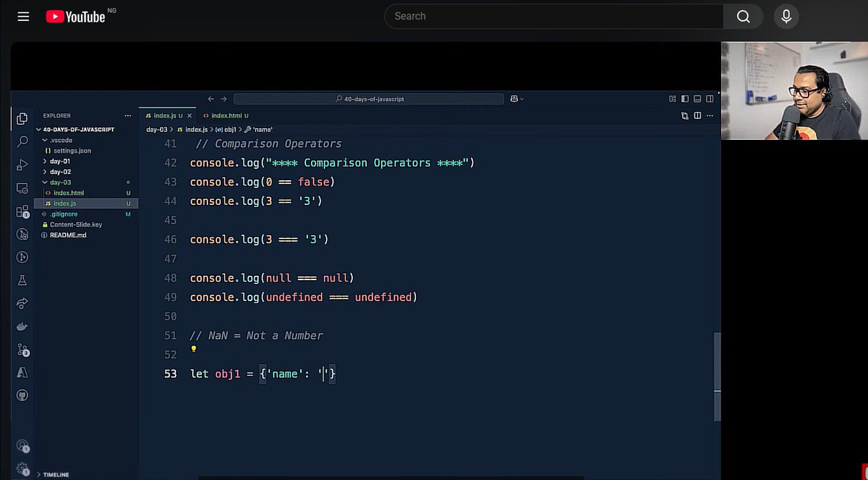
Task: Click line number 46 in gutter
Action: [x=170, y=240]
